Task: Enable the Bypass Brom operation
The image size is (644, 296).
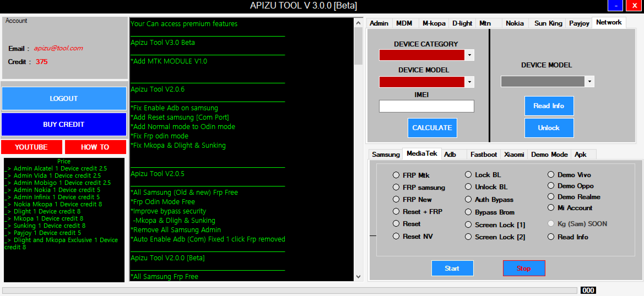Action: coord(468,212)
